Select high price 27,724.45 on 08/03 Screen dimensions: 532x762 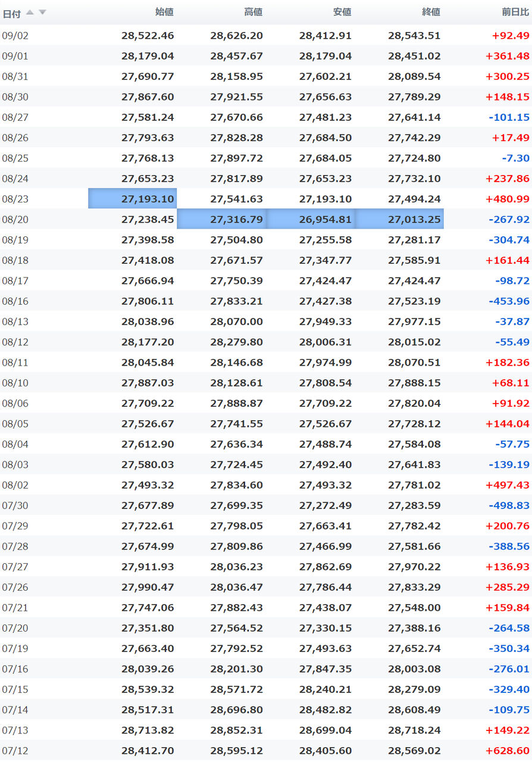coord(236,465)
